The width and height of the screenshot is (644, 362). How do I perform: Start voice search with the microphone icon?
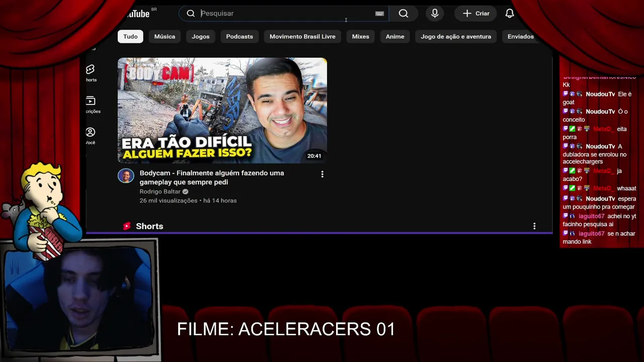[x=435, y=14]
